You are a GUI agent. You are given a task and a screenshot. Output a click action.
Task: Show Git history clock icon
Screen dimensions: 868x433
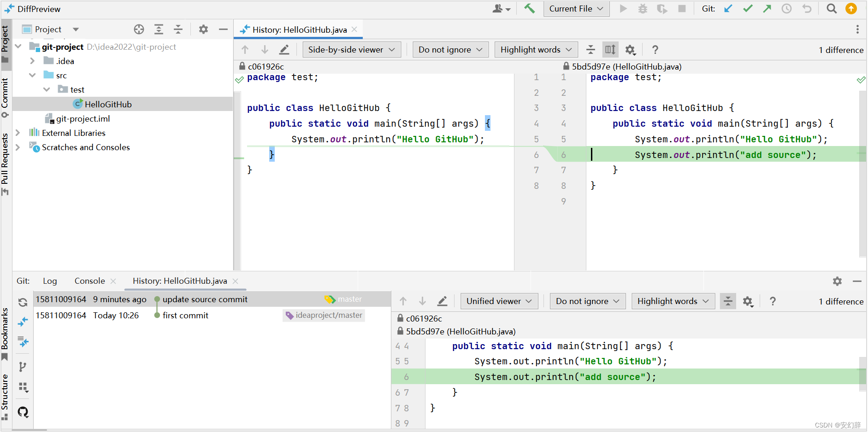pos(786,9)
